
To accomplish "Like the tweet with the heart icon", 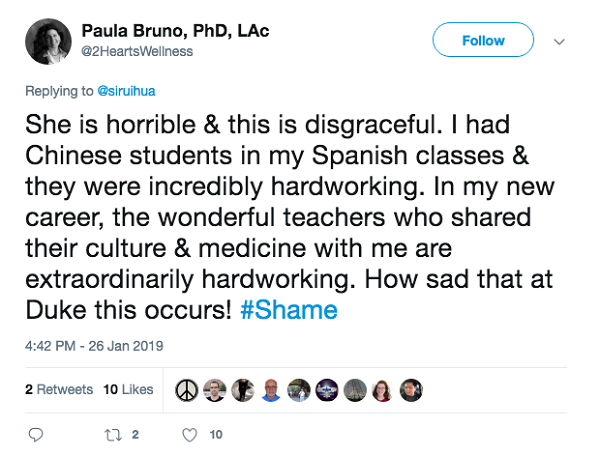I will click(x=191, y=435).
